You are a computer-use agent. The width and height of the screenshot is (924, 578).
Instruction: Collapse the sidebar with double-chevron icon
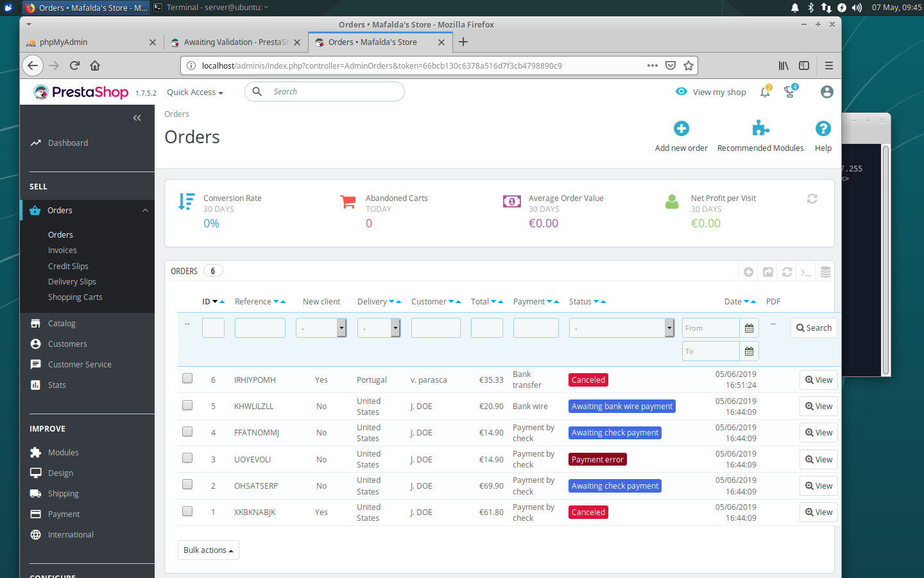click(x=137, y=118)
